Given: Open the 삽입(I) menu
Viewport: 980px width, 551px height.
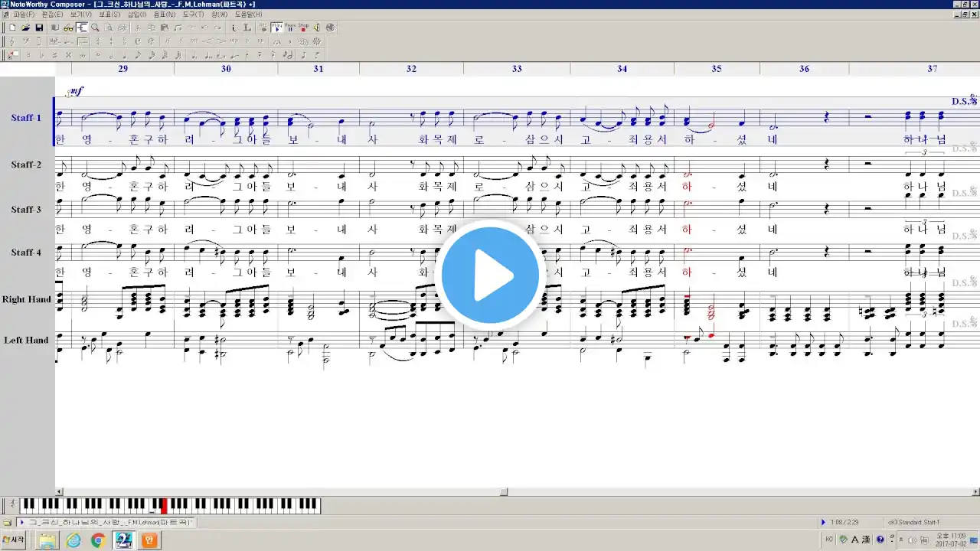Looking at the screenshot, I should (137, 15).
